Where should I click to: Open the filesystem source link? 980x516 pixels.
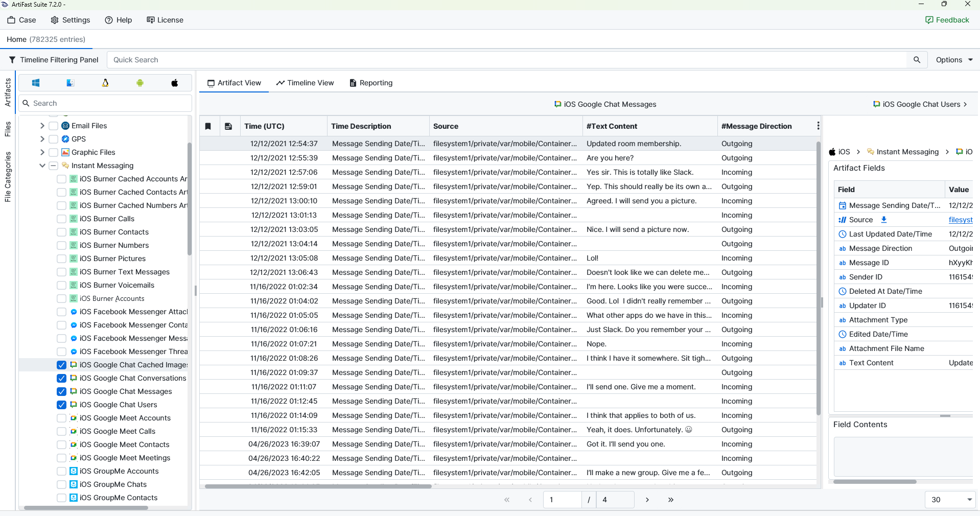coord(961,220)
